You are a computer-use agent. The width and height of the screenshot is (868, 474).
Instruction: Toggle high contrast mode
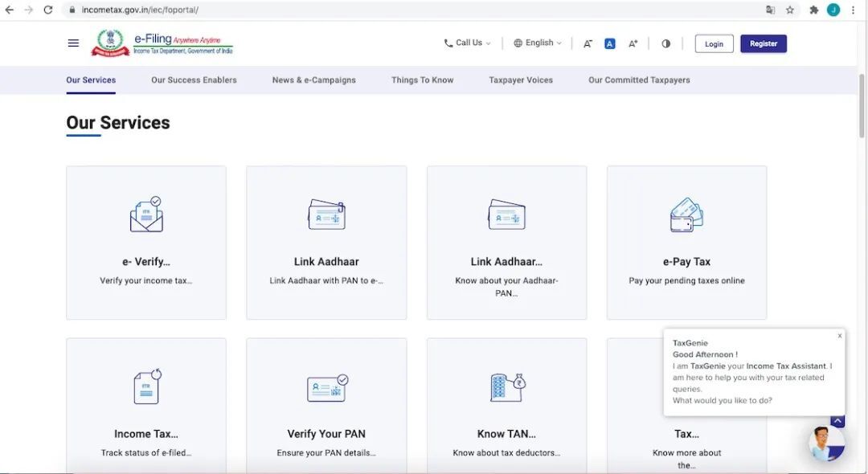(x=665, y=43)
